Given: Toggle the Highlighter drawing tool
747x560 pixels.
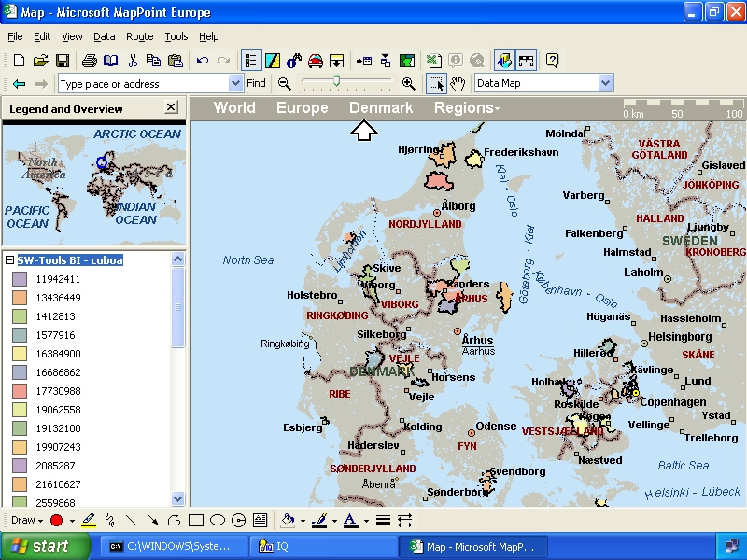Looking at the screenshot, I should tap(89, 521).
